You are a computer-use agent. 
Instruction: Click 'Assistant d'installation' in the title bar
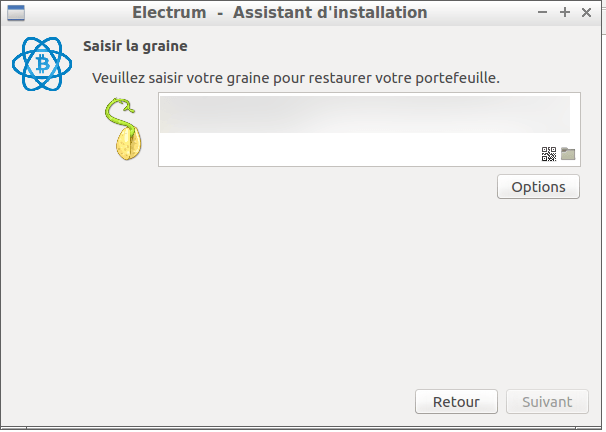(330, 12)
